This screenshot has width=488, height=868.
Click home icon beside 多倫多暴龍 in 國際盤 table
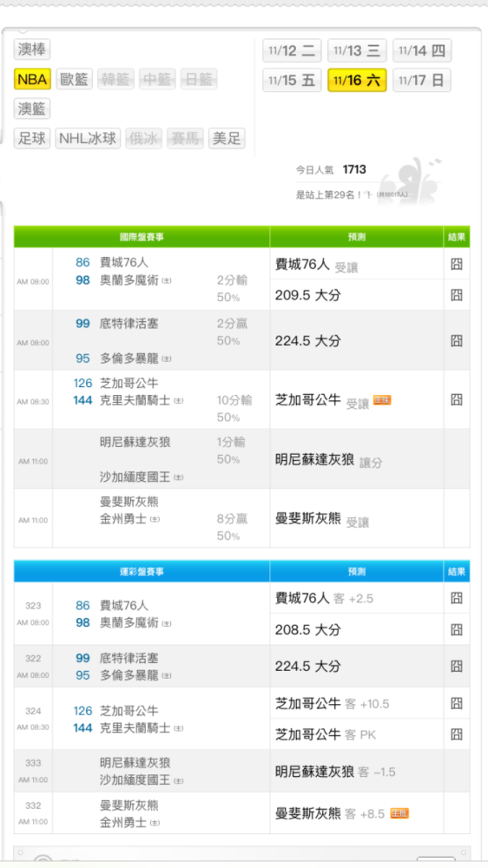click(167, 358)
